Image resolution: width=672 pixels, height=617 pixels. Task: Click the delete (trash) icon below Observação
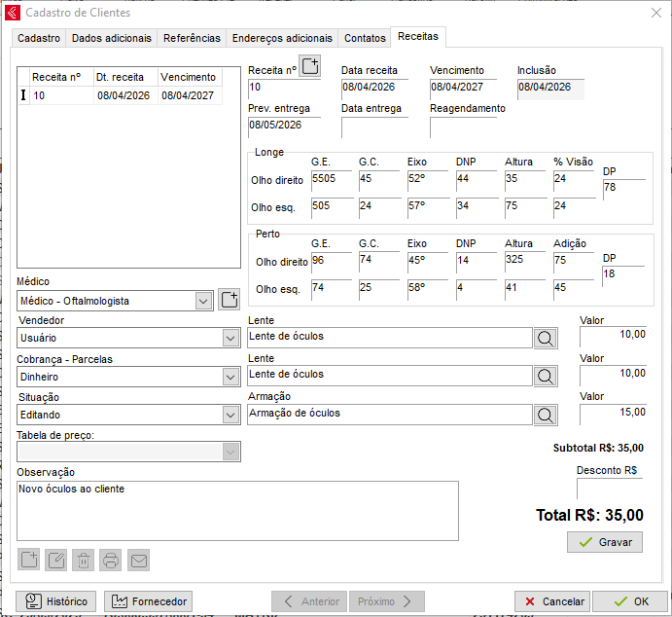[x=84, y=560]
